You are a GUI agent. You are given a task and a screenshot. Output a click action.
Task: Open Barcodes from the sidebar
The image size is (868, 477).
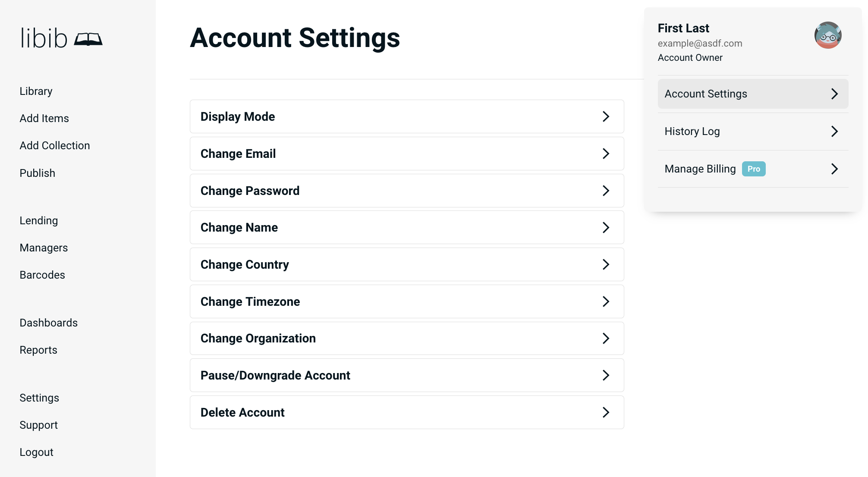pyautogui.click(x=42, y=275)
